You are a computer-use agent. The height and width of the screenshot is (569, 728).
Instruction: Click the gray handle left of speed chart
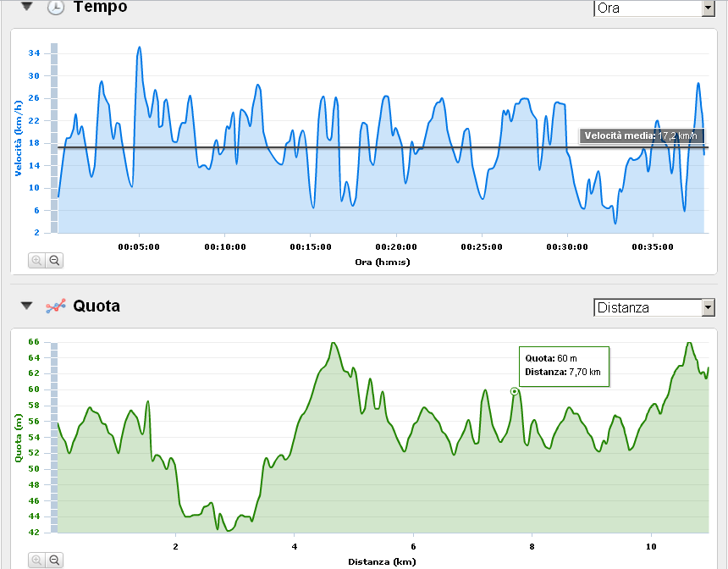54,137
